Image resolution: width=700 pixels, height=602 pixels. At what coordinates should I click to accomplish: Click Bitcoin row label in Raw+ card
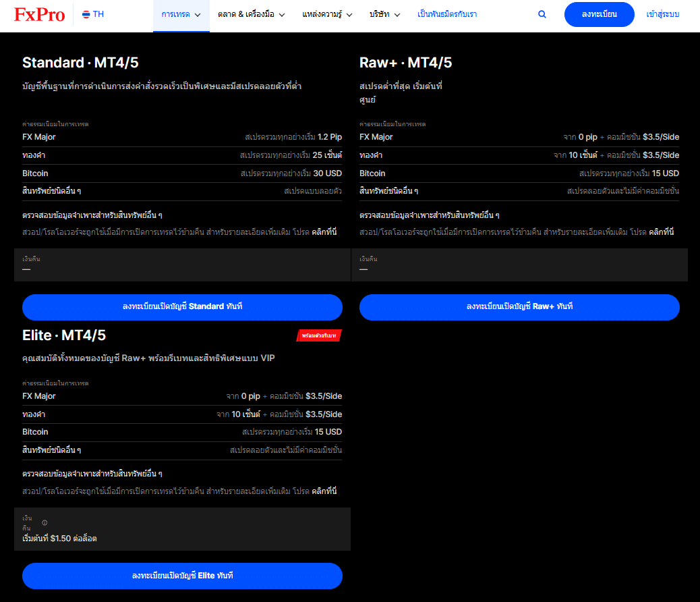pos(372,173)
